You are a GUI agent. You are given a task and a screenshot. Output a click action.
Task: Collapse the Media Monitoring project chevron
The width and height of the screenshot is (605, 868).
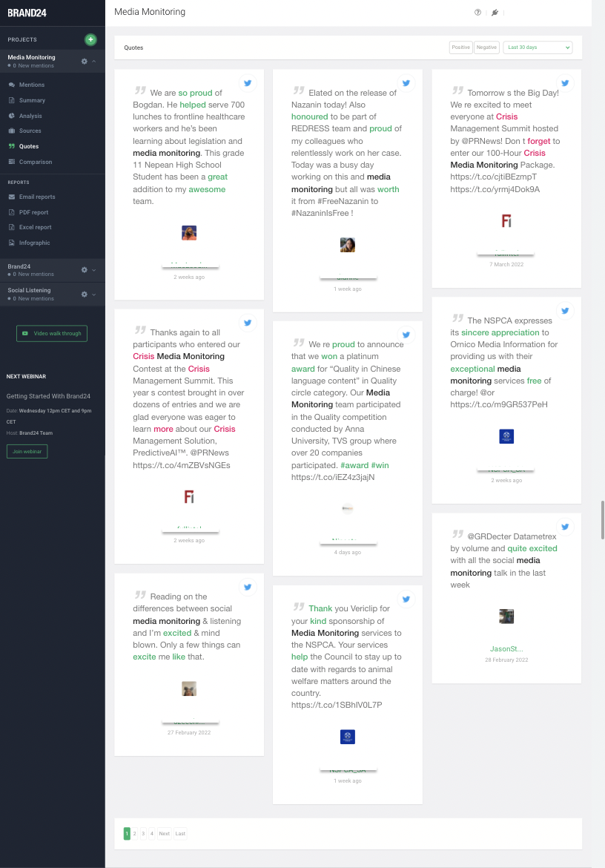click(94, 62)
